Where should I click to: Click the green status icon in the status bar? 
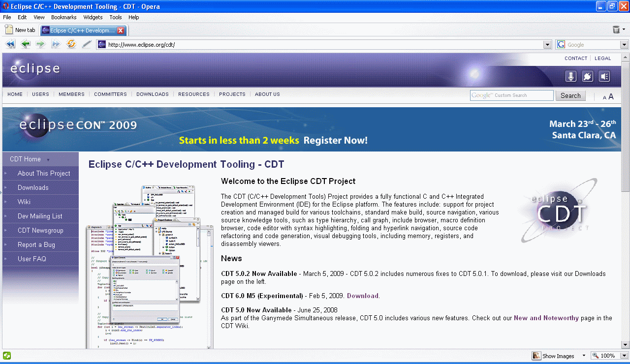pyautogui.click(x=7, y=356)
